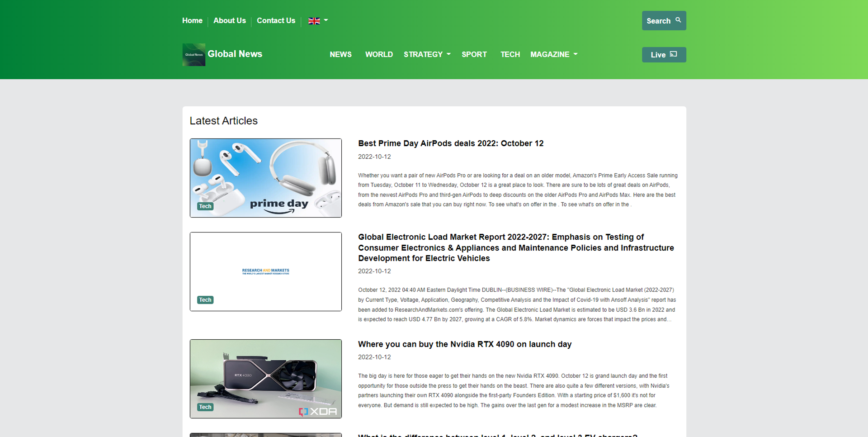Viewport: 868px width, 437px height.
Task: Click the Latest Articles heading
Action: tap(223, 121)
